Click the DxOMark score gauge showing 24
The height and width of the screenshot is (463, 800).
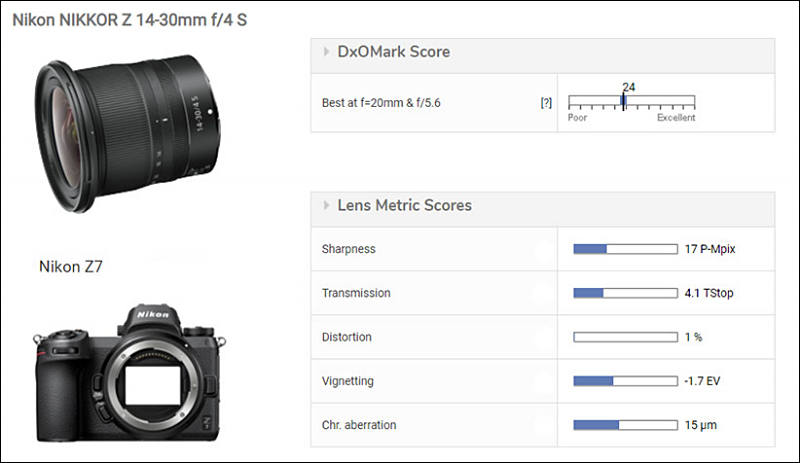click(632, 102)
